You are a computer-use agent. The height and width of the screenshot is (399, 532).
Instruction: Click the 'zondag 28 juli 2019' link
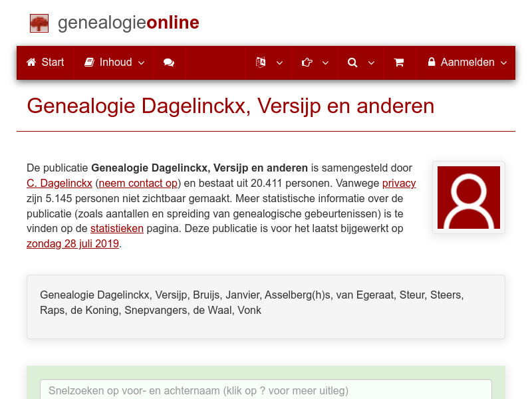(x=72, y=243)
